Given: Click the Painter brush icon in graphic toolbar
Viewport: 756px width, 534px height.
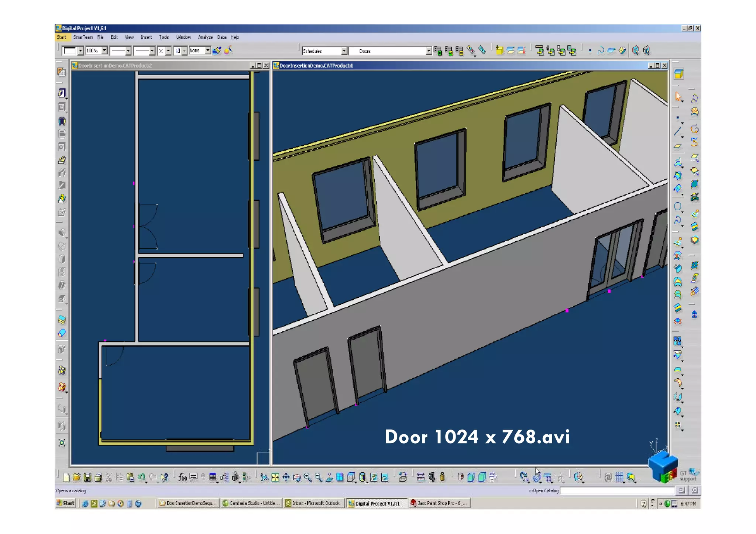Looking at the screenshot, I should (x=217, y=51).
